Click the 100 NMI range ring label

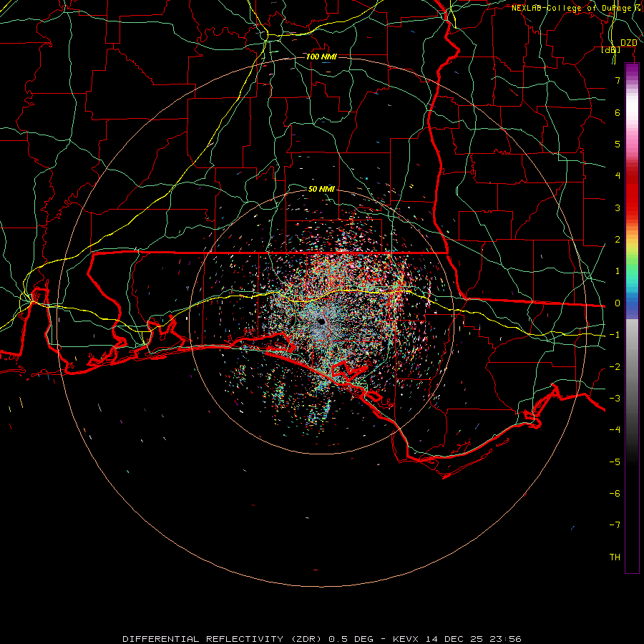(321, 57)
